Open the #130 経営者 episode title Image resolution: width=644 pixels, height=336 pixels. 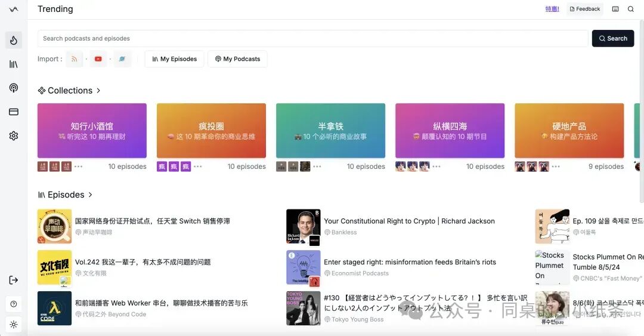(x=426, y=303)
